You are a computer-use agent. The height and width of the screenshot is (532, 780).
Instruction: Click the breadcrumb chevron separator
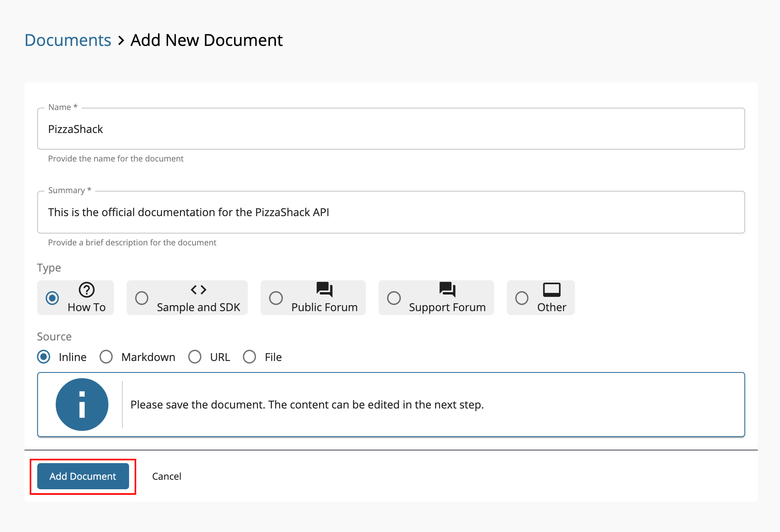pos(121,40)
